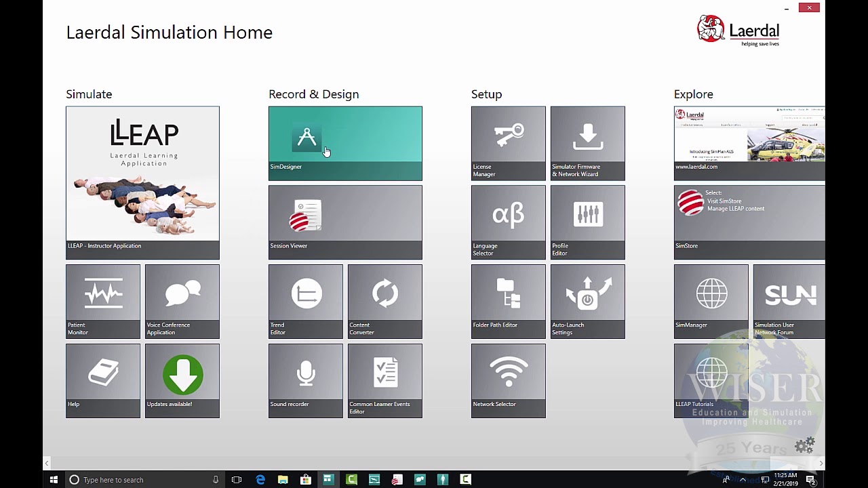Launch LLEAP Instructor Application

coord(142,183)
